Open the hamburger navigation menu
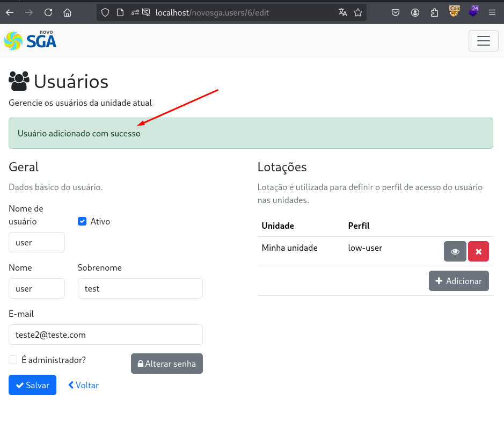This screenshot has height=421, width=504. pyautogui.click(x=483, y=41)
